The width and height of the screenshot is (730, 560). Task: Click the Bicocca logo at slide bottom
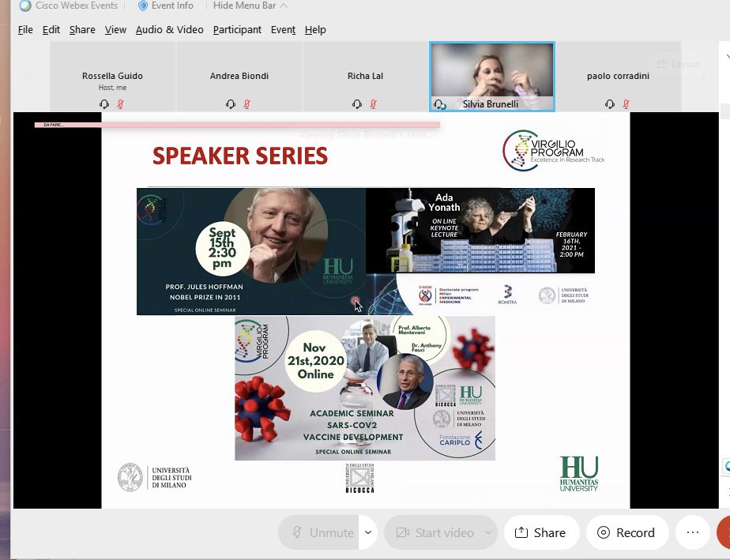point(360,478)
